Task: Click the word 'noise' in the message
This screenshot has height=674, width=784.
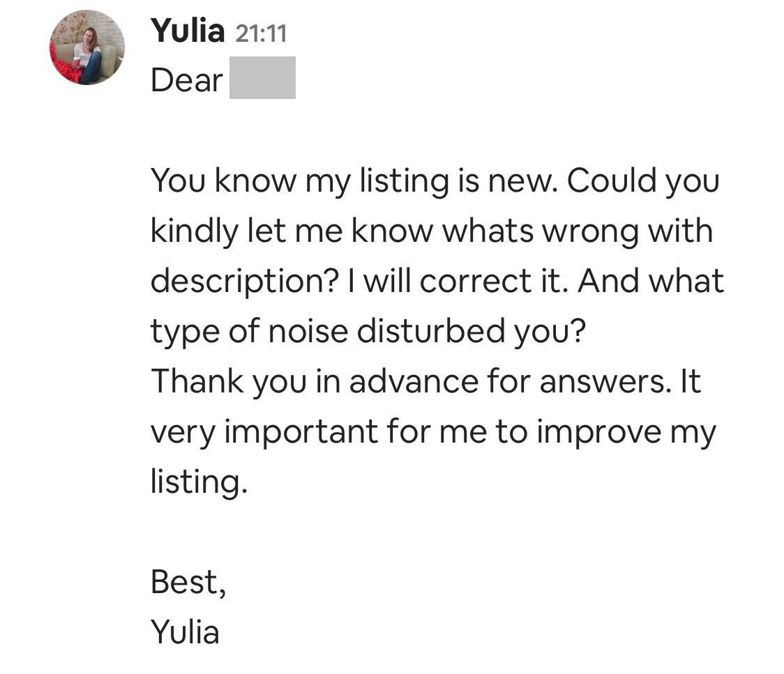Action: (x=308, y=331)
